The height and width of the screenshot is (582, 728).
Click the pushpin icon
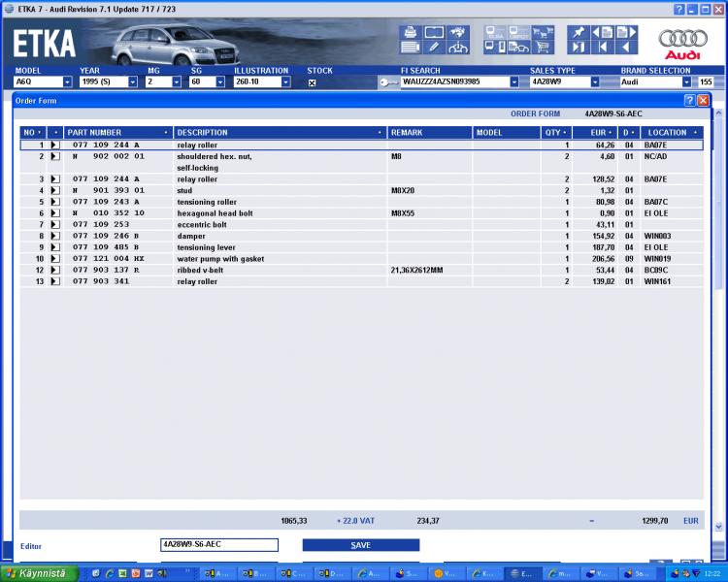point(578,32)
